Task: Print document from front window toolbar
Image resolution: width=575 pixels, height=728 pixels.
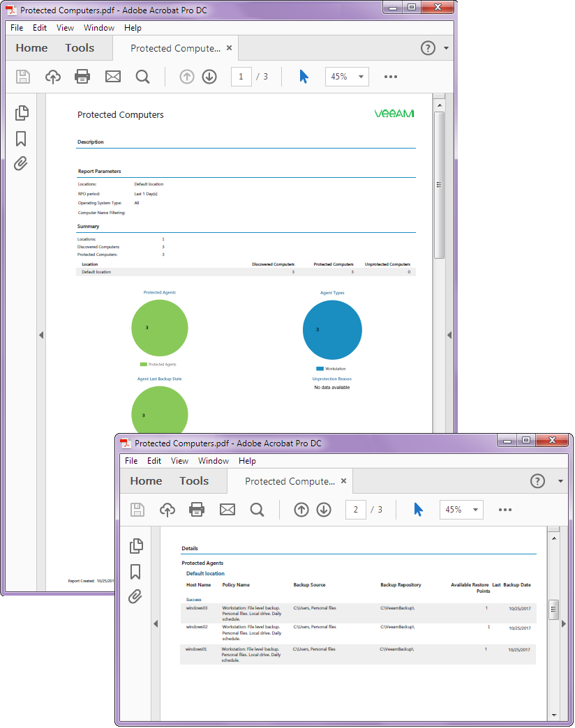Action: click(197, 510)
